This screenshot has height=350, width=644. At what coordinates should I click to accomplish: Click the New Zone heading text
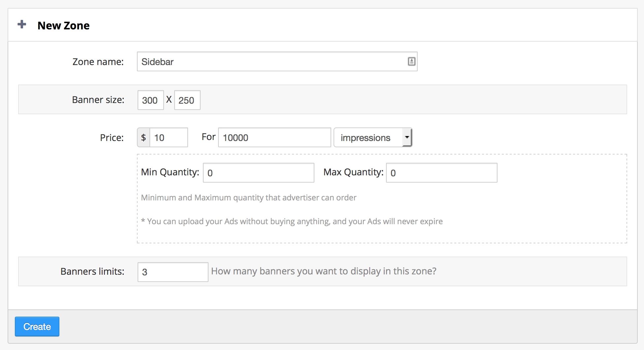click(64, 26)
